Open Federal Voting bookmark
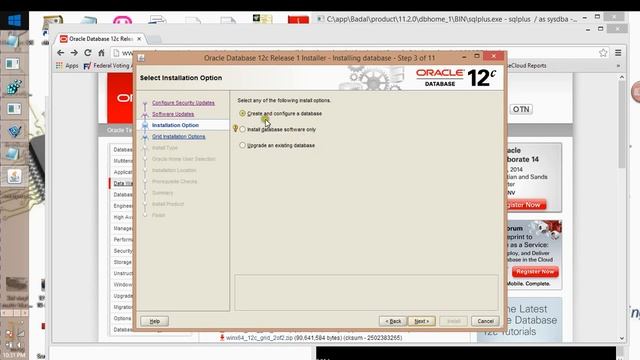 [x=107, y=66]
